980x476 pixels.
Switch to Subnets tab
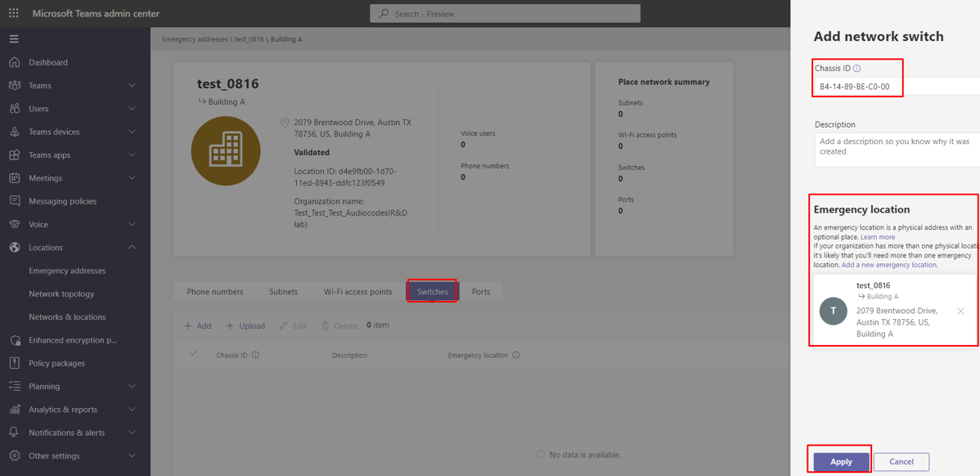(283, 292)
